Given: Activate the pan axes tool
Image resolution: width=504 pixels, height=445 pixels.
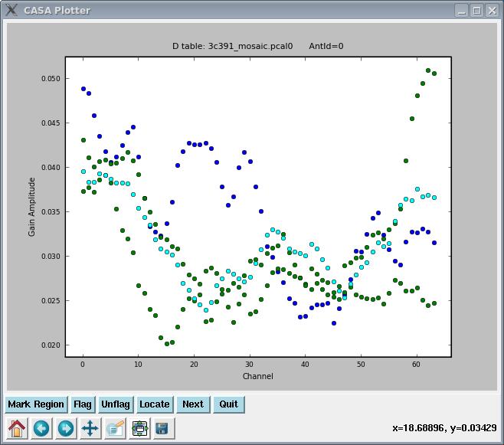Looking at the screenshot, I should coord(90,428).
